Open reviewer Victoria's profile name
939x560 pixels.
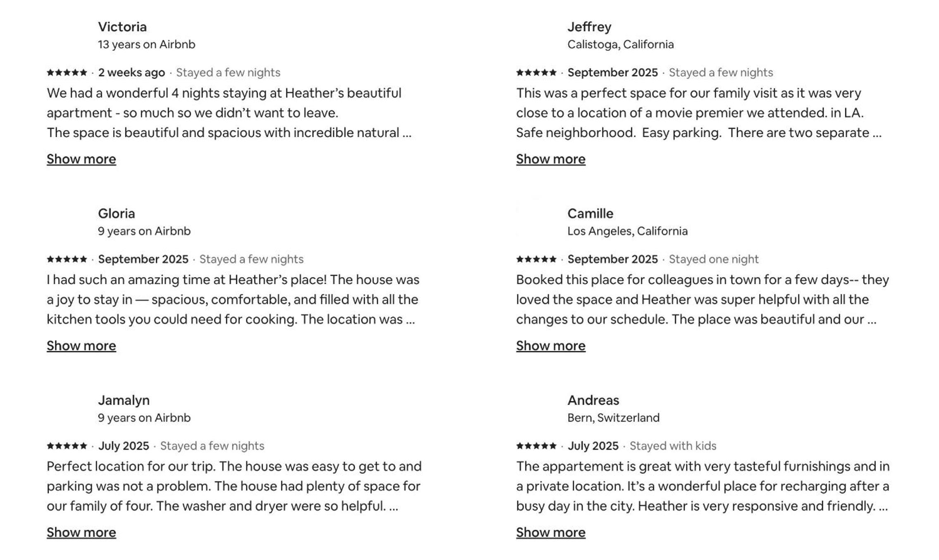pyautogui.click(x=122, y=27)
